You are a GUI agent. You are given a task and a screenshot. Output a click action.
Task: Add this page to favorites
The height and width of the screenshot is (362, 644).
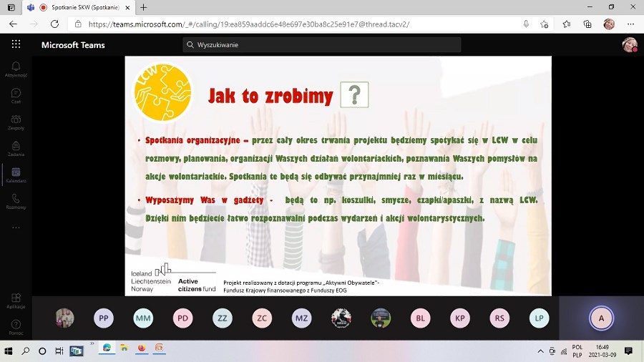coord(545,24)
